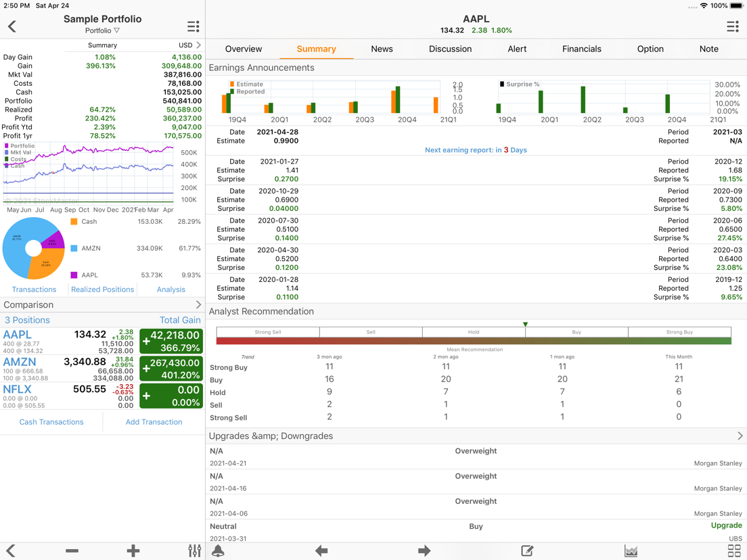The height and width of the screenshot is (560, 747).
Task: Click the orange Cash legend swatch
Action: tap(74, 221)
